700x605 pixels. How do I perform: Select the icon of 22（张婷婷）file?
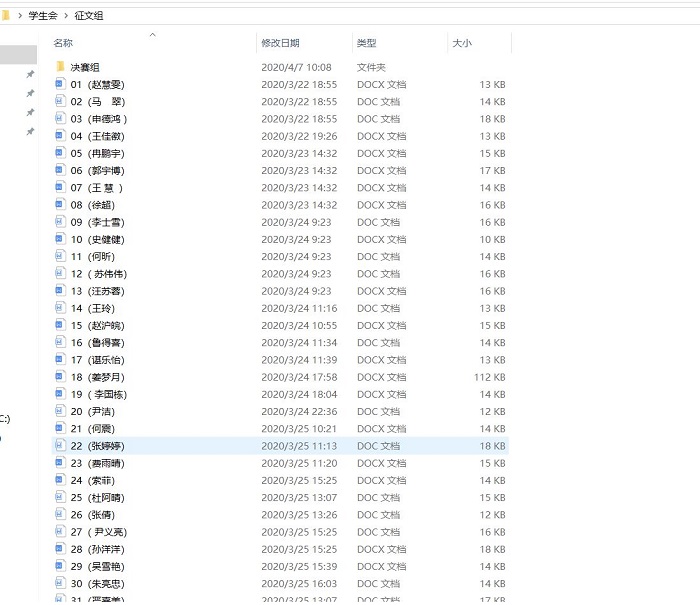[x=60, y=446]
